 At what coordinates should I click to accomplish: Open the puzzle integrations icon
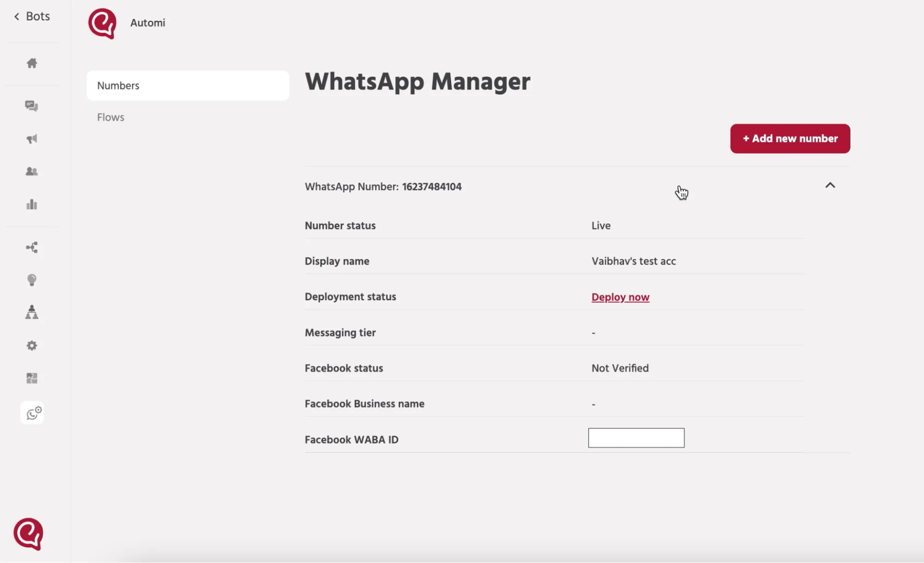(x=32, y=378)
